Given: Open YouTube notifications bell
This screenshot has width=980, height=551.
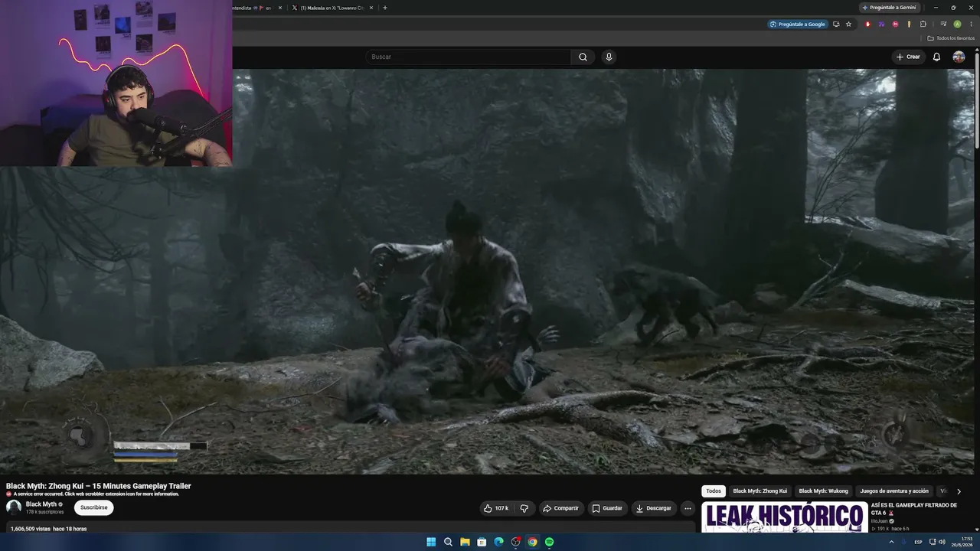Looking at the screenshot, I should coord(936,57).
